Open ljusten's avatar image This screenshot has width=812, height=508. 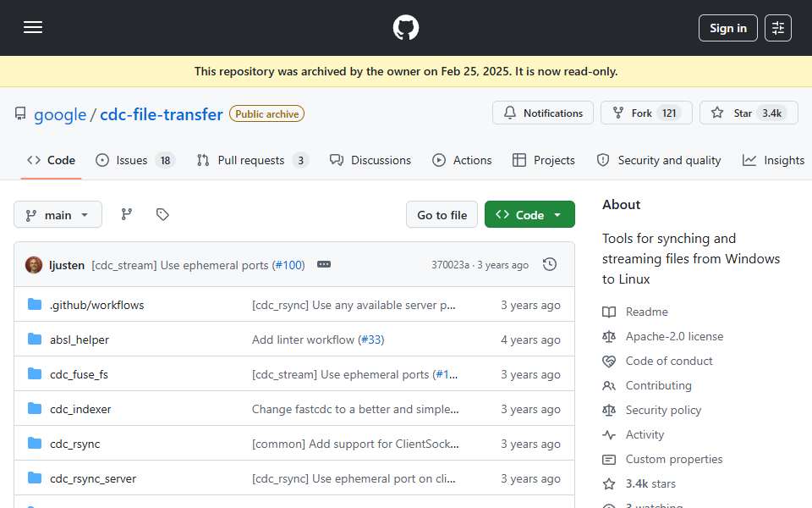click(34, 265)
